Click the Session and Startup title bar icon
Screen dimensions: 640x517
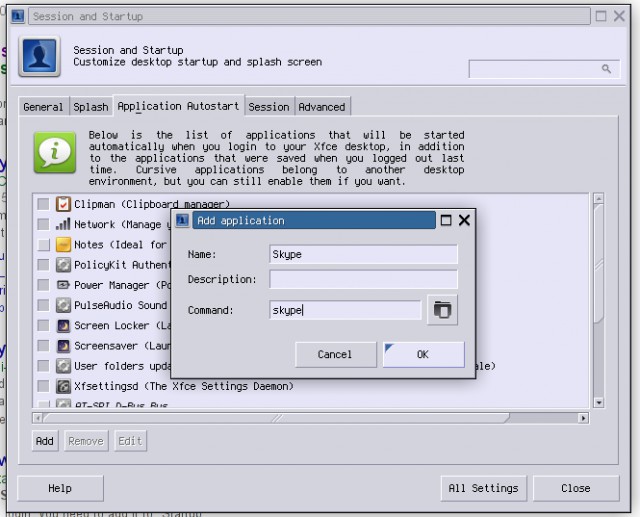click(x=18, y=16)
